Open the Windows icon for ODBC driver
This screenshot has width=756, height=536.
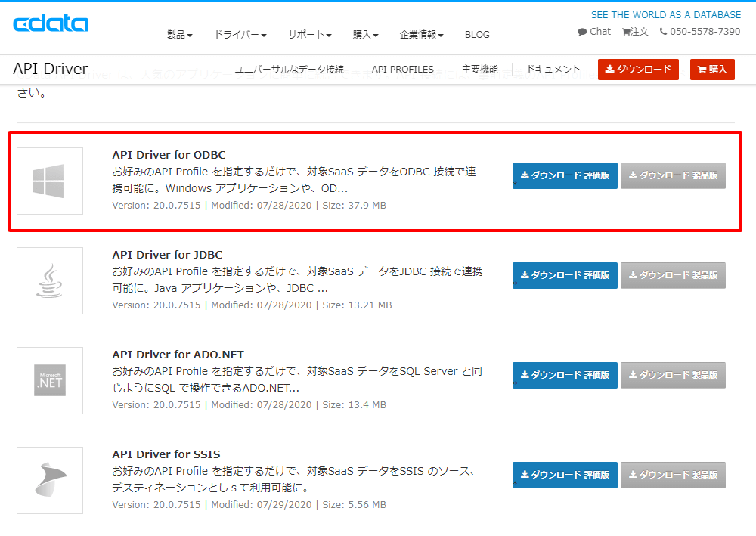[50, 181]
